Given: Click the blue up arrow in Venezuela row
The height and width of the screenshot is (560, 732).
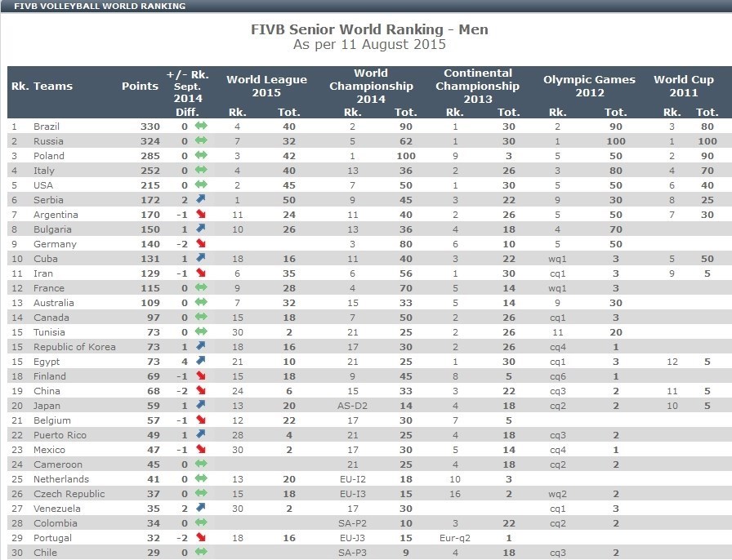Looking at the screenshot, I should 201,509.
